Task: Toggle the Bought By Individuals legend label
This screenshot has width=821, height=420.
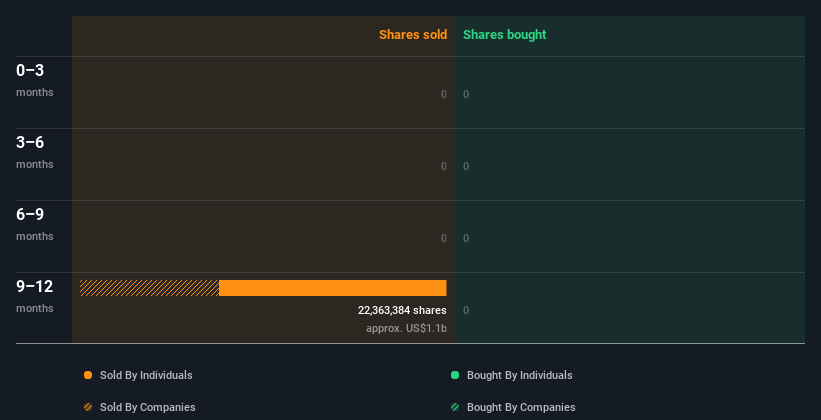Action: [519, 375]
